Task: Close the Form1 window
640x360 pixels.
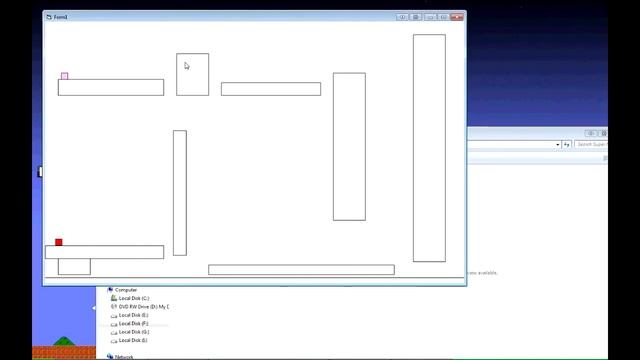Action: click(457, 17)
